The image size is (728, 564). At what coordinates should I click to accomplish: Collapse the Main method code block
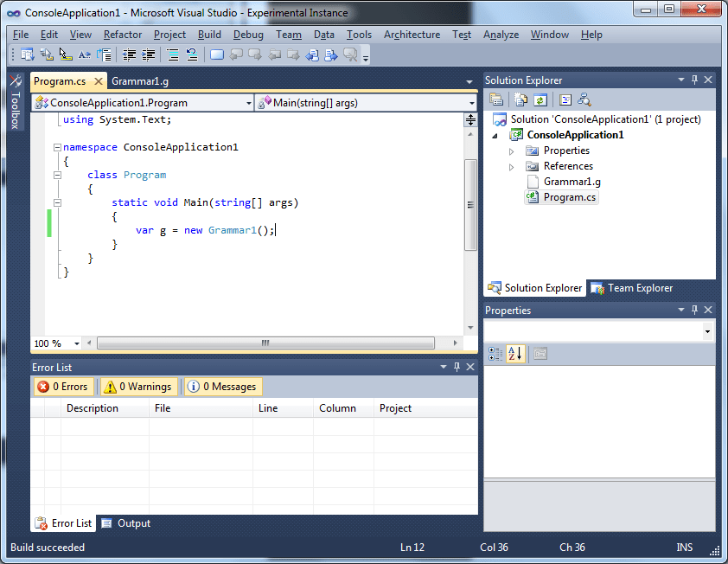[x=58, y=202]
